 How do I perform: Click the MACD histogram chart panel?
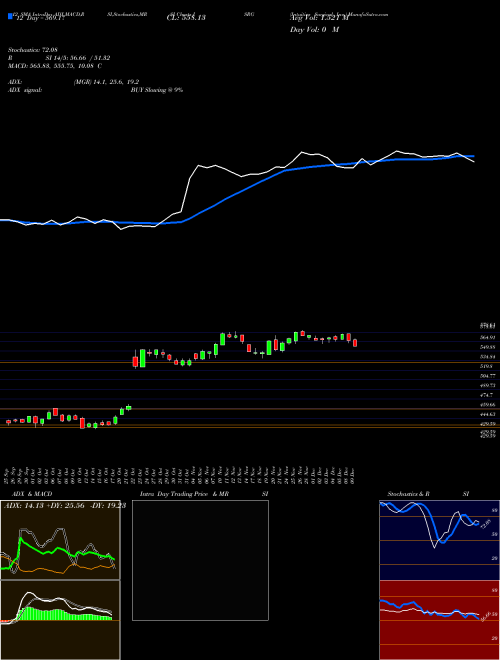pos(60,620)
